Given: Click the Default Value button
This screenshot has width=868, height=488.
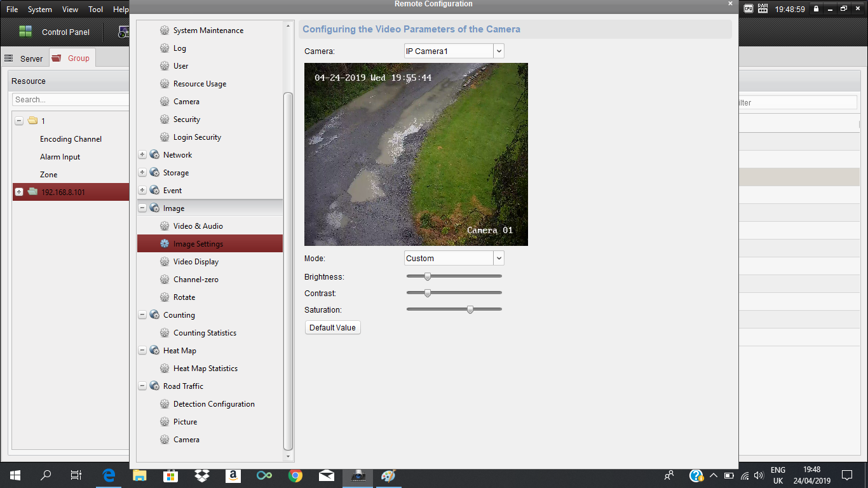Looking at the screenshot, I should tap(332, 328).
